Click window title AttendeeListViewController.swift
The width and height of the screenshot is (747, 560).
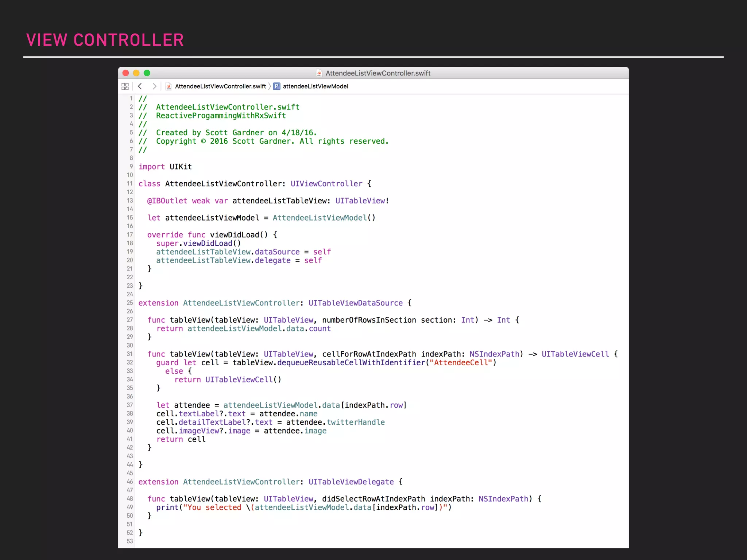378,73
